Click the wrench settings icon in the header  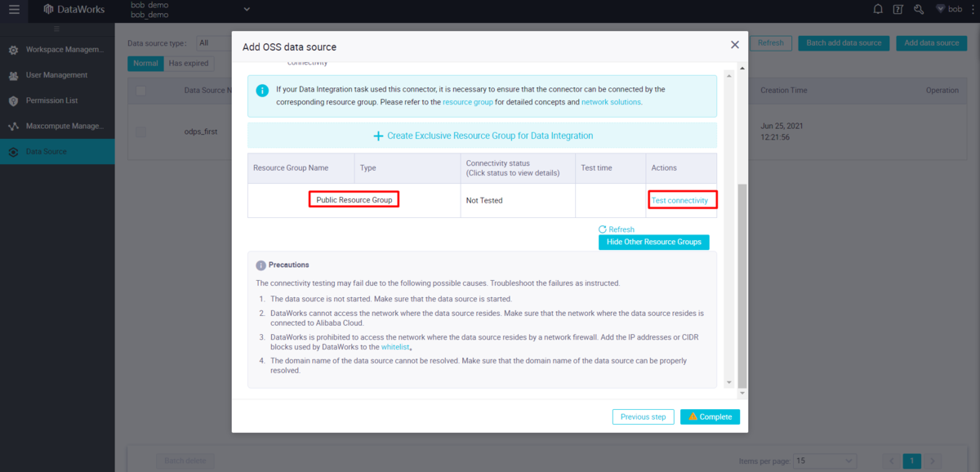pyautogui.click(x=919, y=10)
